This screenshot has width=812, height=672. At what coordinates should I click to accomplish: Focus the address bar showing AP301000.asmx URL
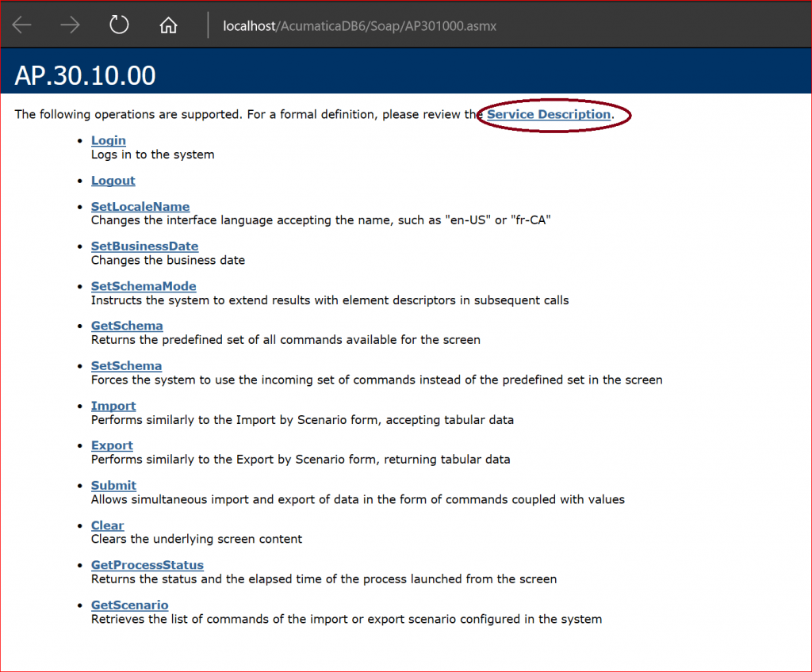[359, 26]
